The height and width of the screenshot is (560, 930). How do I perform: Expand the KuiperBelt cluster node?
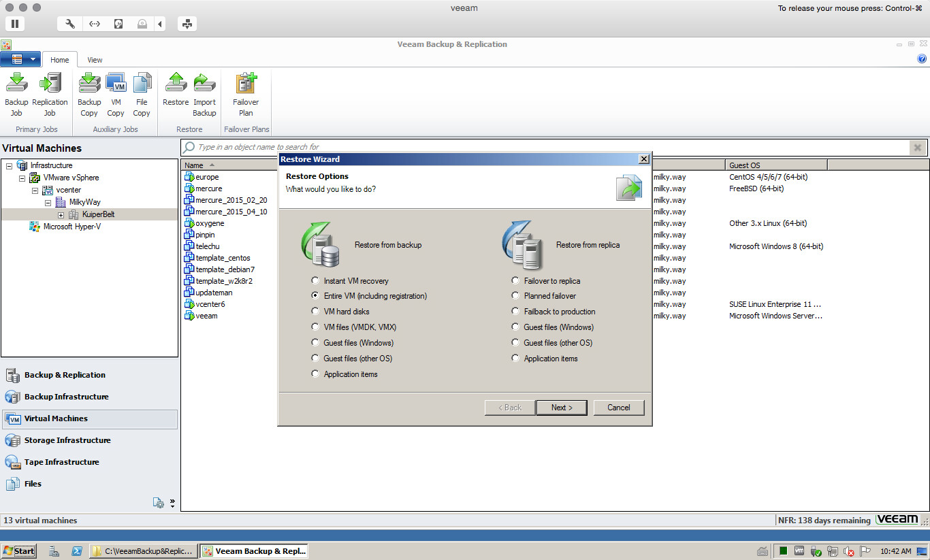click(61, 214)
